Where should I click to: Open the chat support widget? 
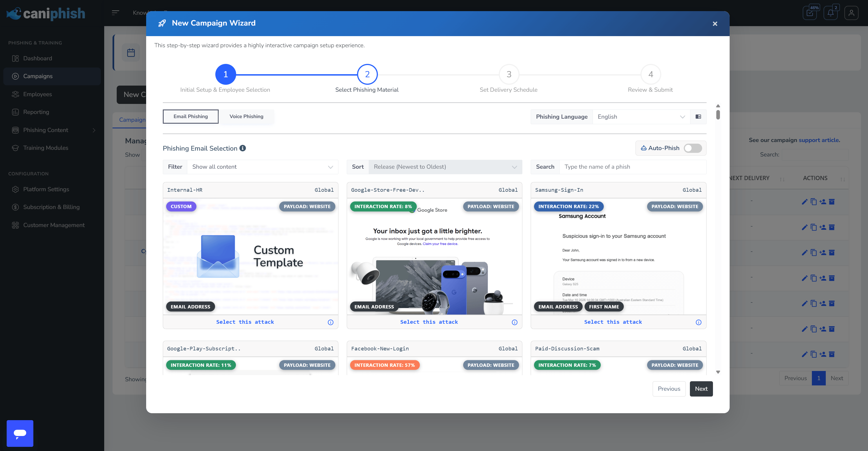pyautogui.click(x=20, y=433)
